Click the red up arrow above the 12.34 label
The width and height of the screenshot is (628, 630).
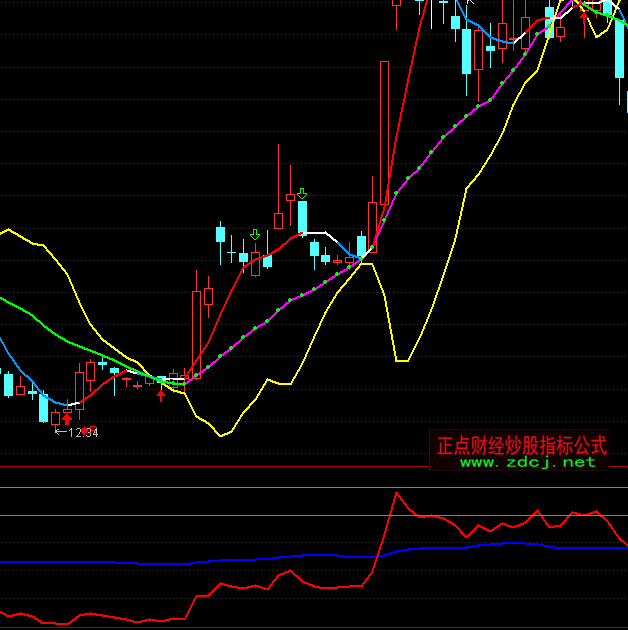coord(67,419)
